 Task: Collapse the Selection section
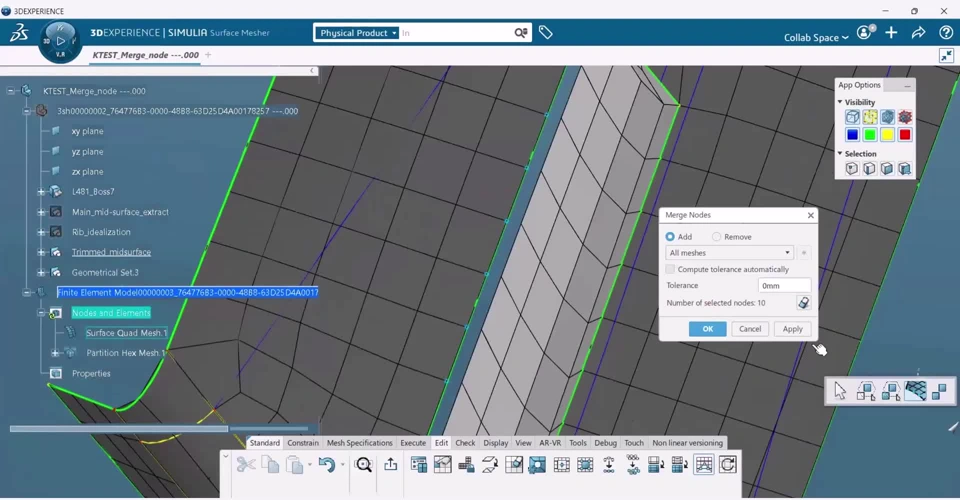coord(840,154)
